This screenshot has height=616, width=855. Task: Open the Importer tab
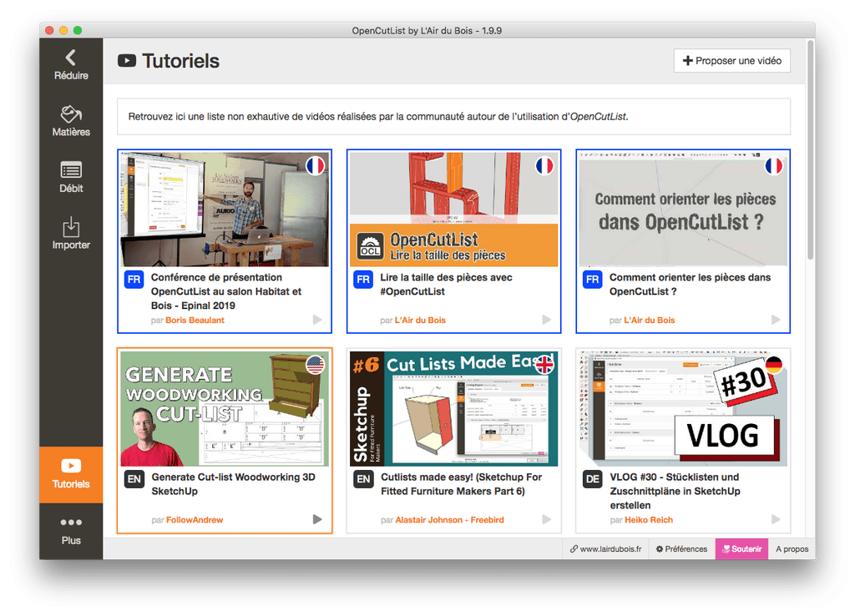point(71,234)
